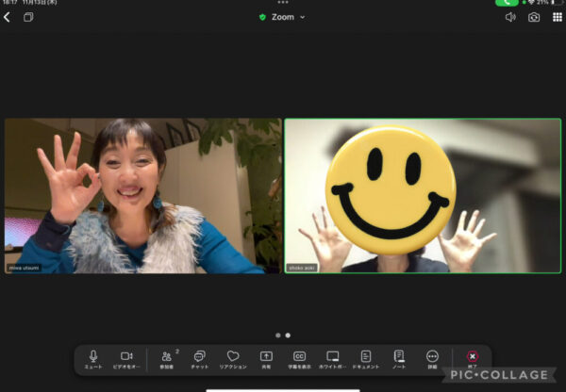
Task: Open the whiteboard tool
Action: (x=333, y=358)
